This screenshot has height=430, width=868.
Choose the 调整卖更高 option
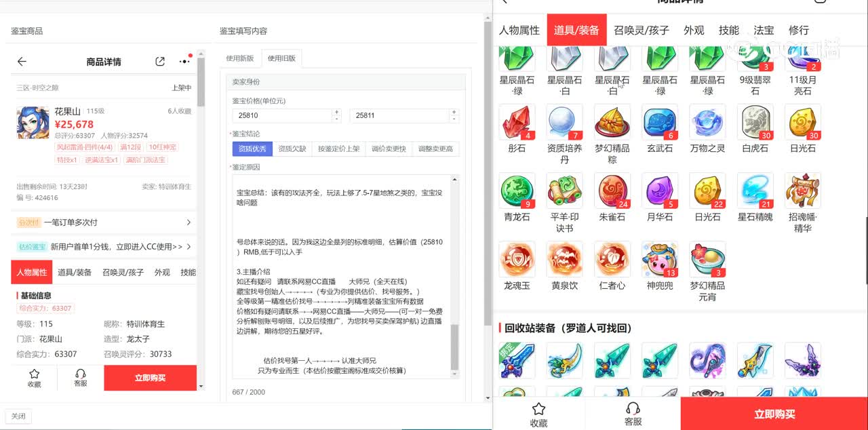click(x=435, y=149)
